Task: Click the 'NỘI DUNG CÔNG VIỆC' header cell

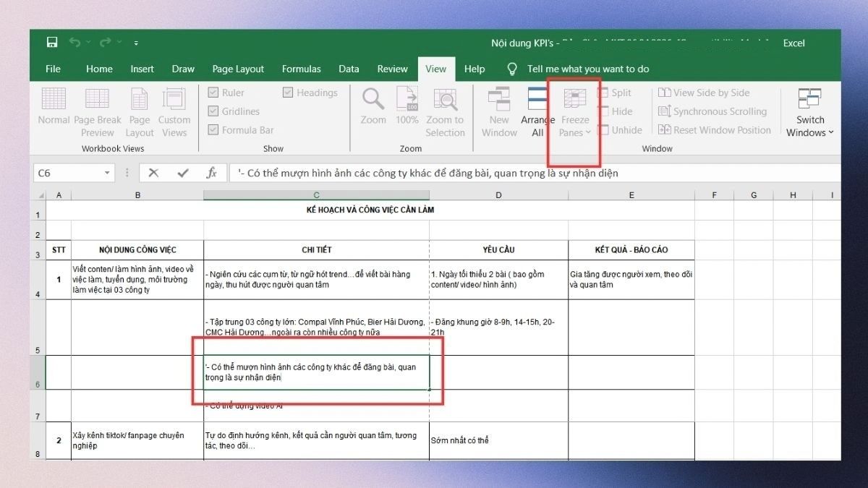Action: [x=137, y=250]
